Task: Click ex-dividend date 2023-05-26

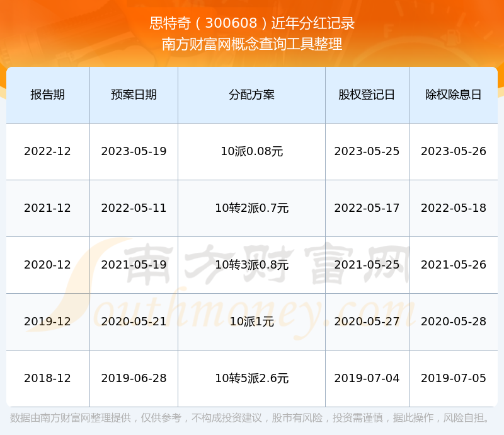Action: pyautogui.click(x=453, y=151)
